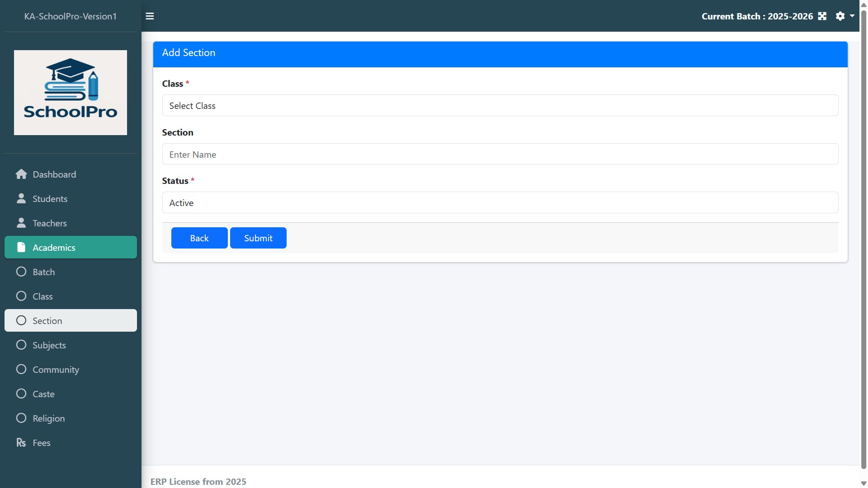Click the Teachers person icon
This screenshot has height=488, width=868.
(x=21, y=223)
